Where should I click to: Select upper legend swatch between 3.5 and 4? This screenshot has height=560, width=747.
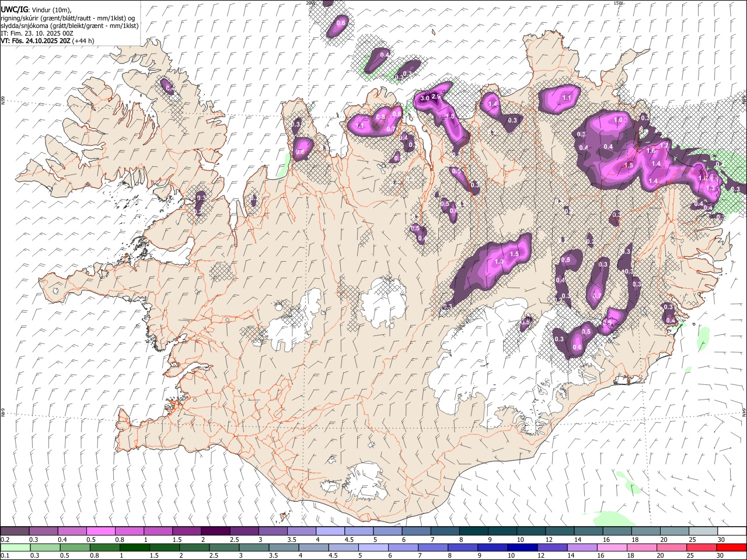(x=302, y=531)
